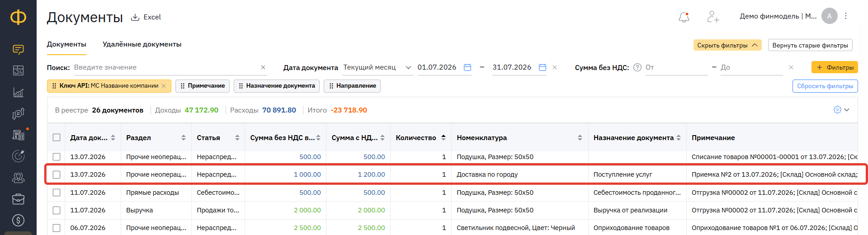Sort by Номенклатура column
This screenshot has height=235, width=868.
580,137
